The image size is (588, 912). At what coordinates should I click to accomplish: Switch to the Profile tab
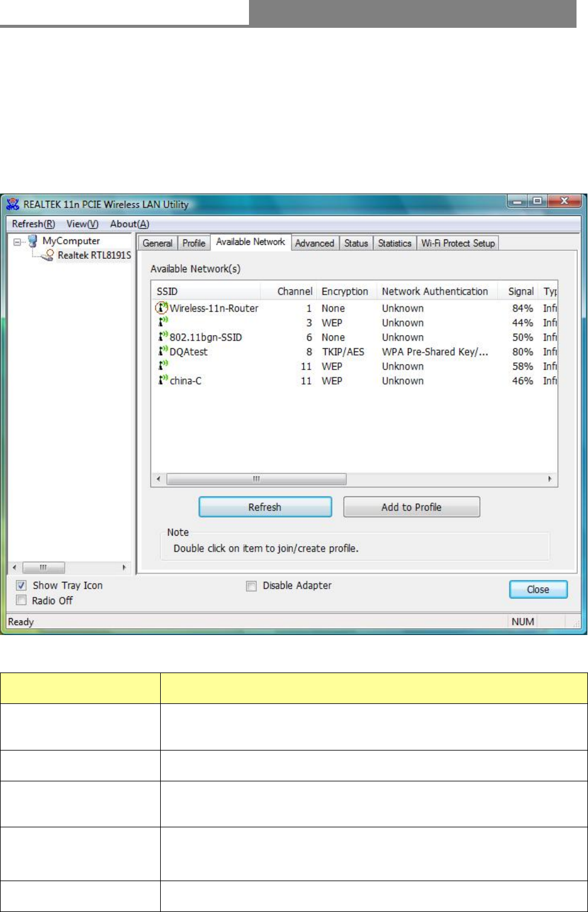point(194,243)
